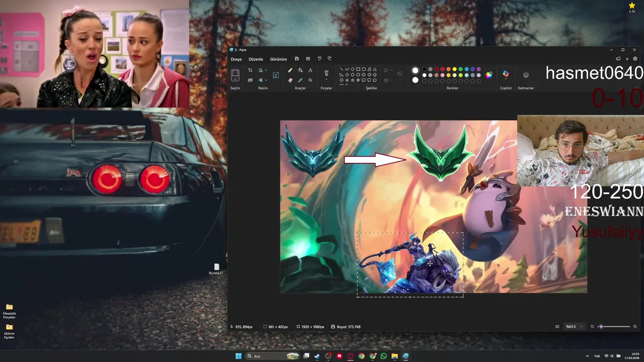Pick the green color swatch
This screenshot has width=644, height=362.
pos(460,69)
